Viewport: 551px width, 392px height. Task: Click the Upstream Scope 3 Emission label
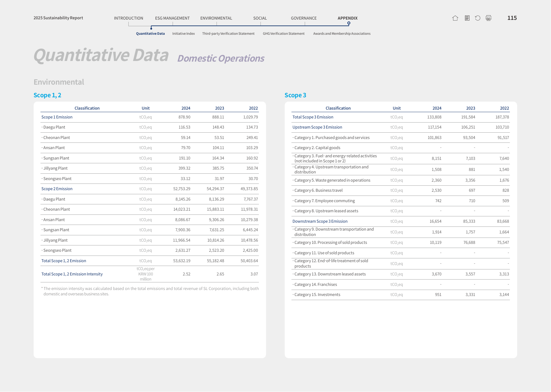pyautogui.click(x=317, y=127)
